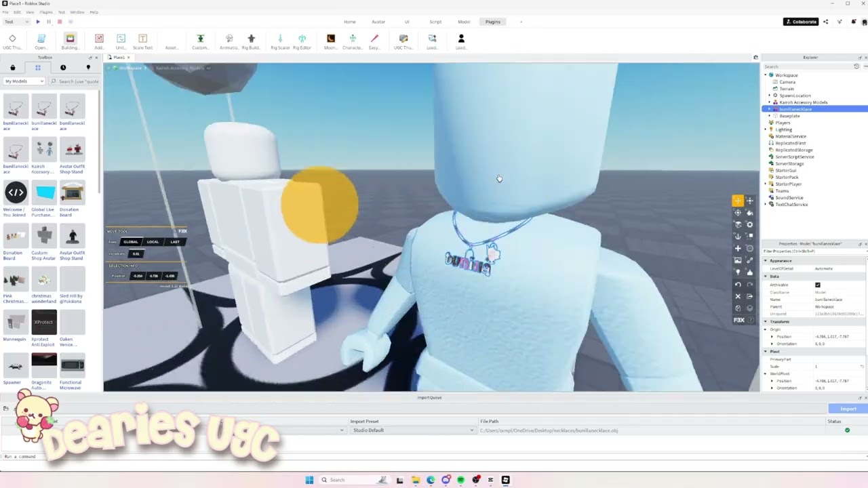
Task: Open the Rig Builder plugin
Action: [251, 41]
